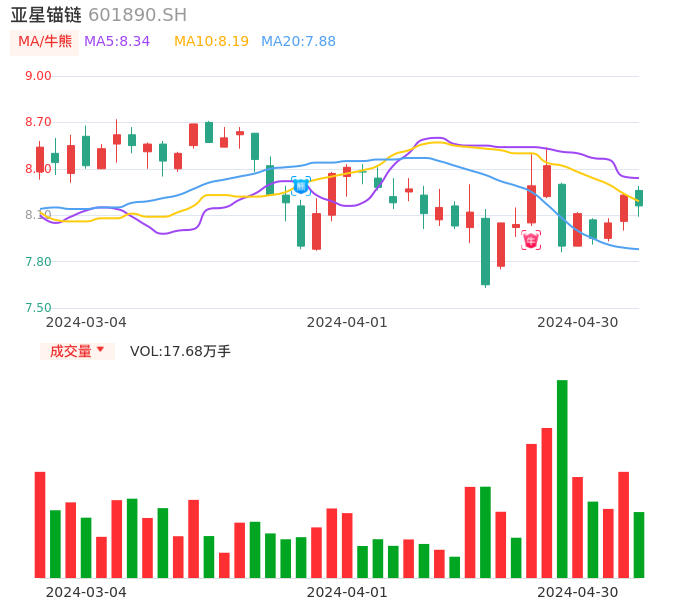Click the stock code 601890.SH

click(137, 15)
